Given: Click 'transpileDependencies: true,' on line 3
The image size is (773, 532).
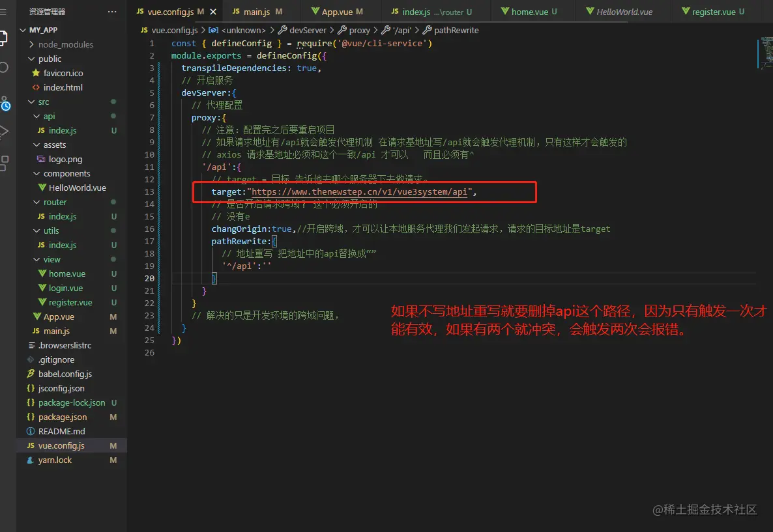Looking at the screenshot, I should (x=251, y=68).
